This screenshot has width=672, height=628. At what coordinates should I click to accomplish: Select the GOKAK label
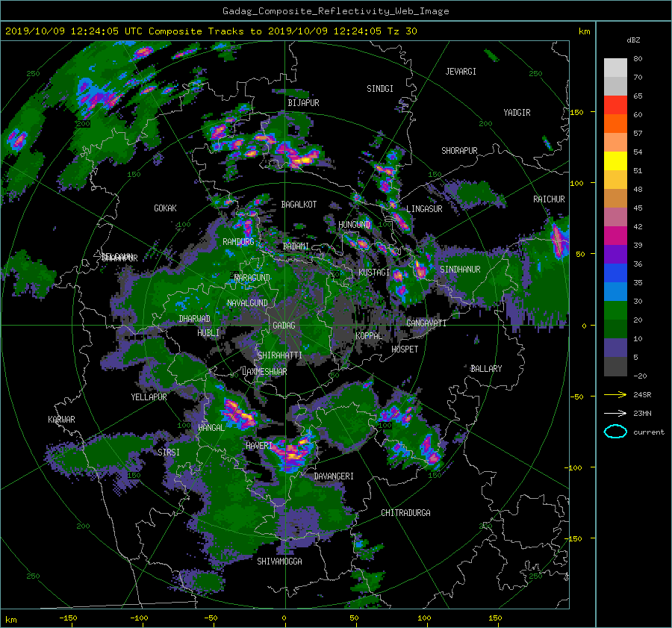click(165, 208)
